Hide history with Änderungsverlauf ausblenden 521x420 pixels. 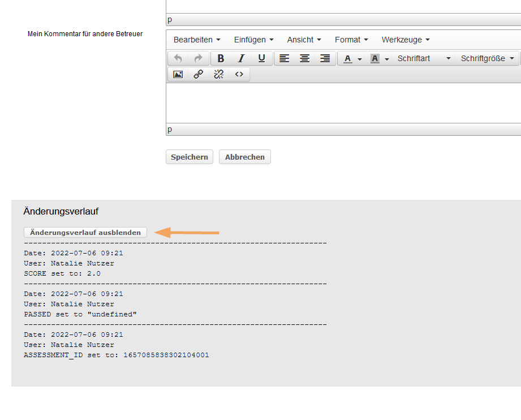(x=85, y=232)
